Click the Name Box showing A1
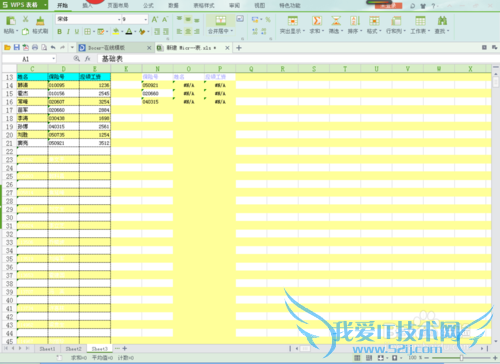This screenshot has height=364, width=500. pos(29,59)
